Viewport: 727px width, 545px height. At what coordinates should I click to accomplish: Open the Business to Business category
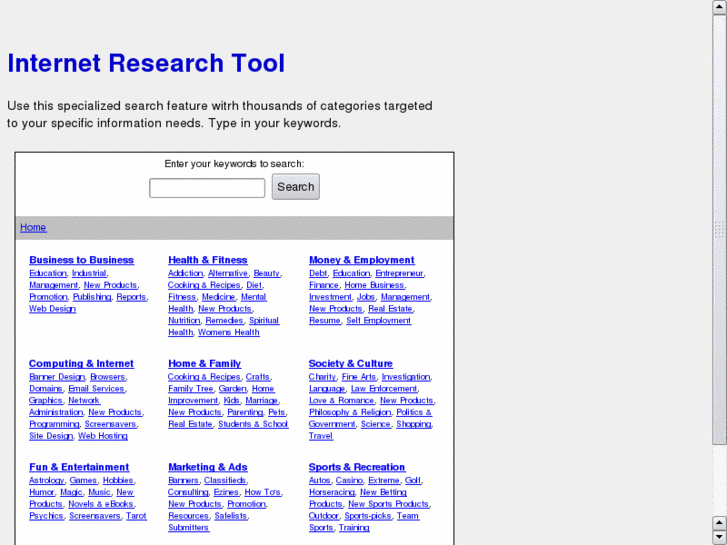pos(82,260)
